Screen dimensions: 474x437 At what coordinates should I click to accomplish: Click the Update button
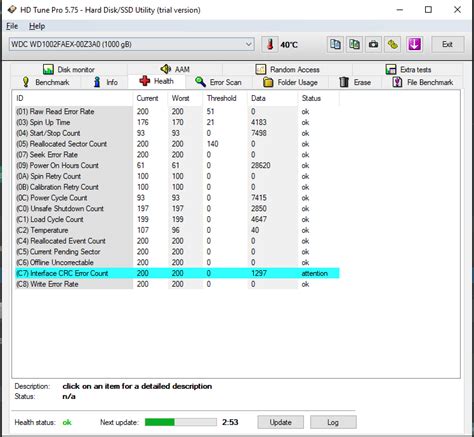point(280,422)
